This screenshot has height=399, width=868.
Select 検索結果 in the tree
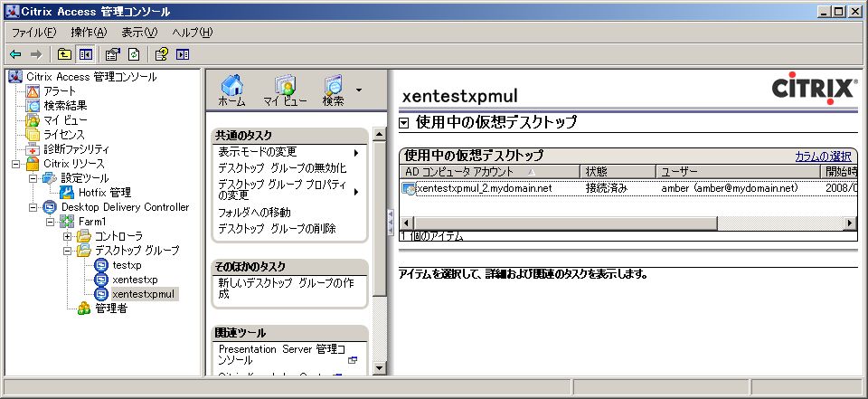[x=65, y=106]
